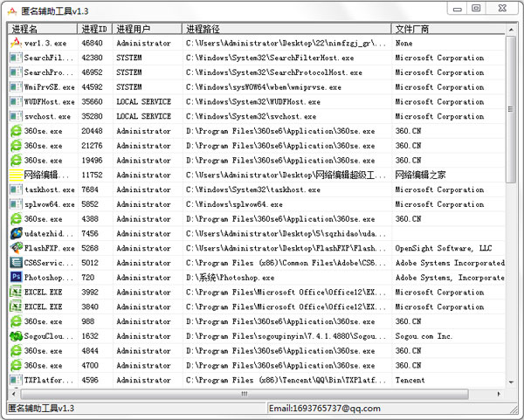The height and width of the screenshot is (420, 524).
Task: Click the 匿名辅助工具v1.3 status bar label
Action: coord(41,409)
